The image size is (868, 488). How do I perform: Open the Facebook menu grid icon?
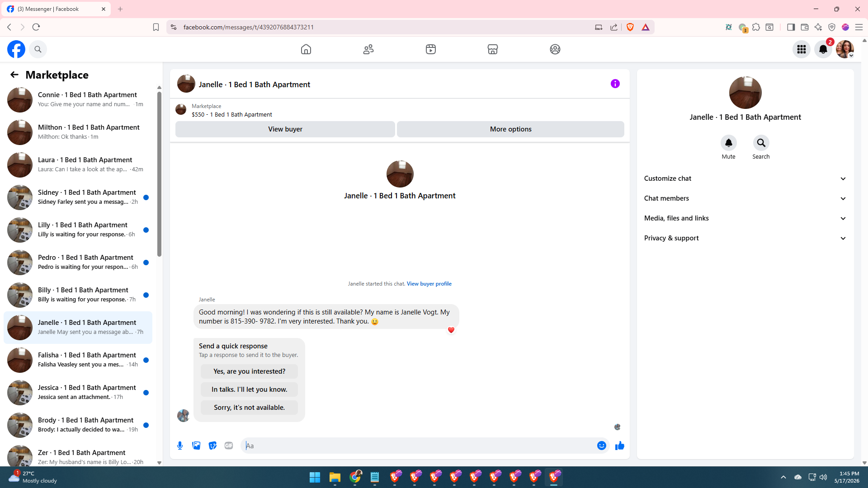point(802,49)
